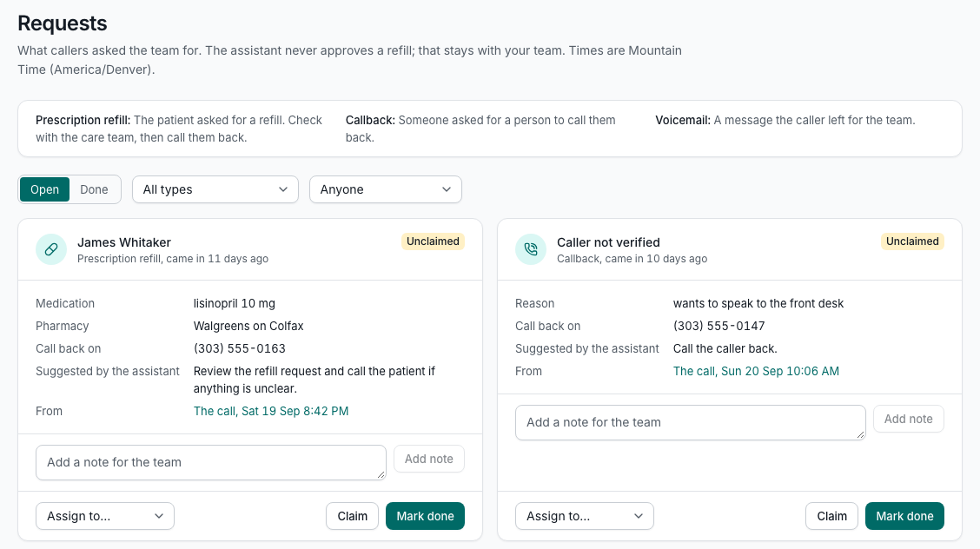Open Assign to dropdown on James Whitaker card
Screen dimensions: 980x549
point(105,516)
